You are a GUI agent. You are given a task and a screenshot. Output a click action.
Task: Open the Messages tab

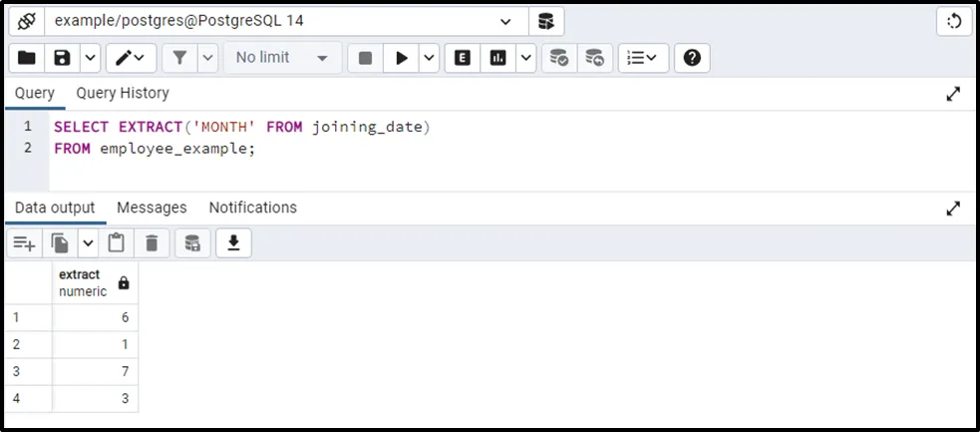(x=152, y=208)
